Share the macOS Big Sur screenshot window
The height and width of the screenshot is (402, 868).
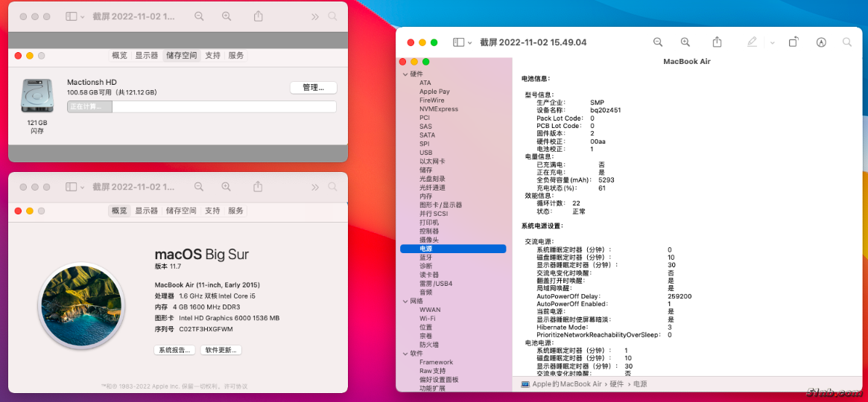pyautogui.click(x=259, y=187)
